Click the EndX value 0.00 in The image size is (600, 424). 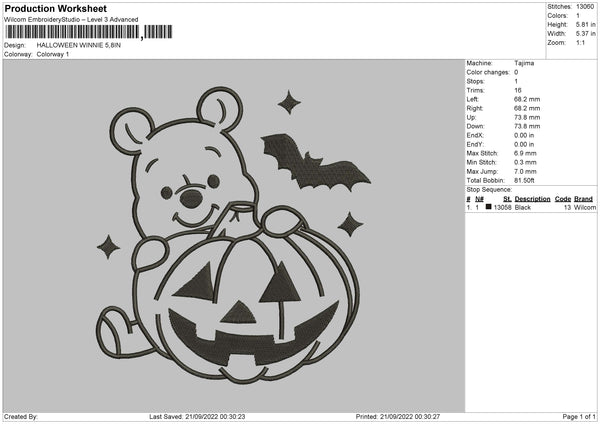point(524,135)
